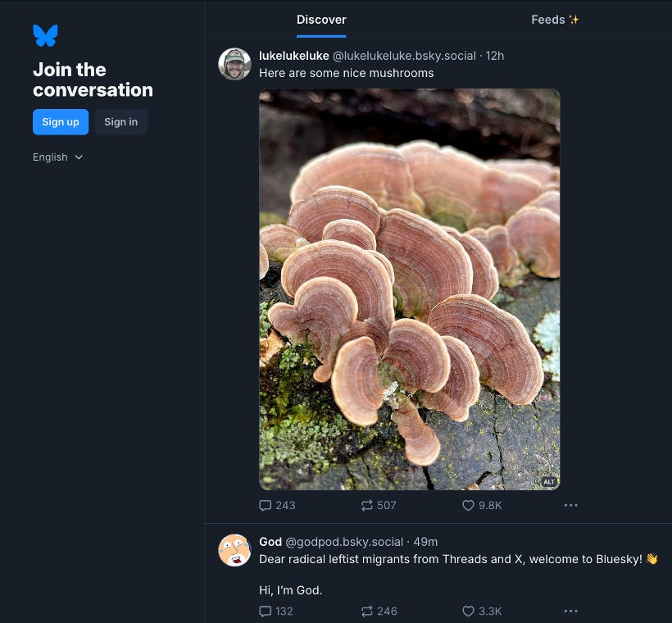Open replies on God's welcome post
Image resolution: width=672 pixels, height=623 pixels.
pyautogui.click(x=276, y=611)
